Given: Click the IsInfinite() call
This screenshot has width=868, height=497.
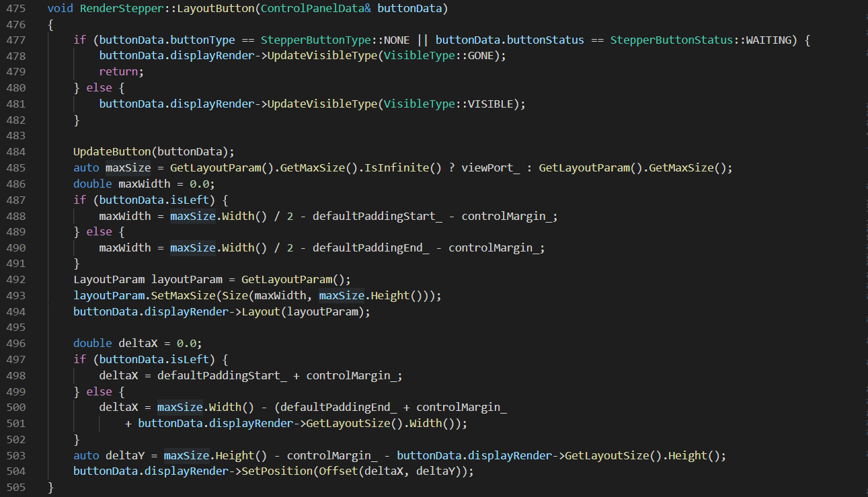Looking at the screenshot, I should click(x=403, y=168).
